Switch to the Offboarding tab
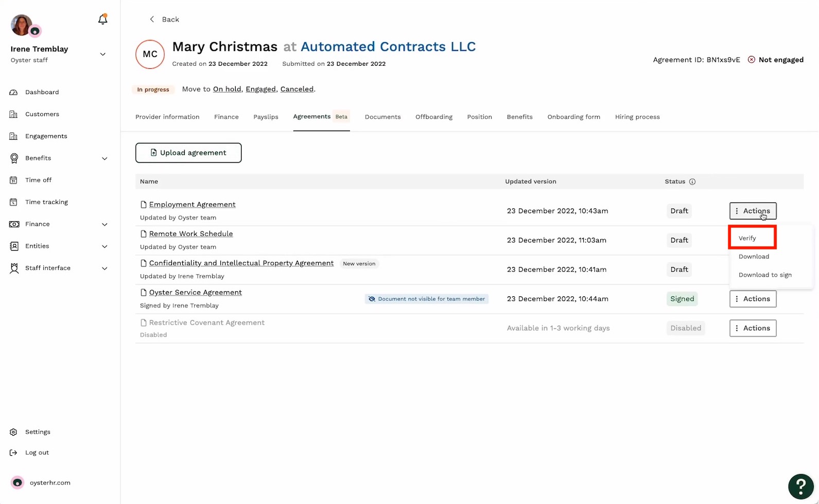 tap(434, 117)
